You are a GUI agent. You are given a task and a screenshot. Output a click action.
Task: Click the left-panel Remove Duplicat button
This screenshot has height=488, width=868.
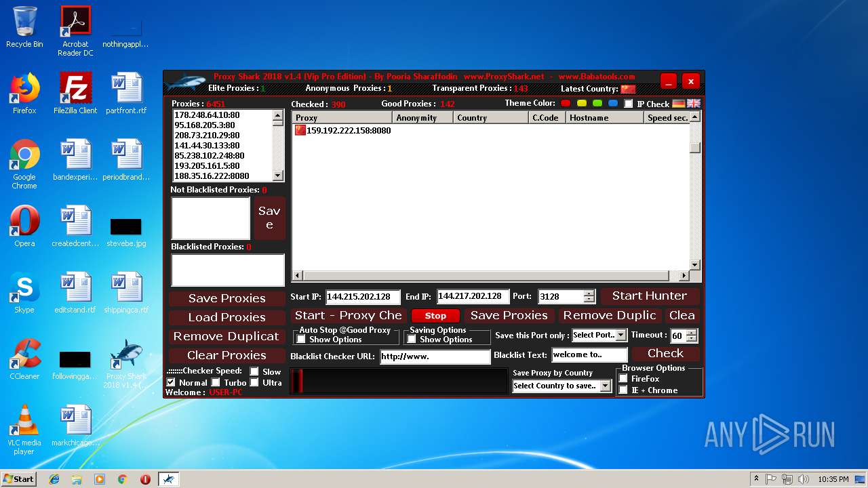click(x=227, y=336)
